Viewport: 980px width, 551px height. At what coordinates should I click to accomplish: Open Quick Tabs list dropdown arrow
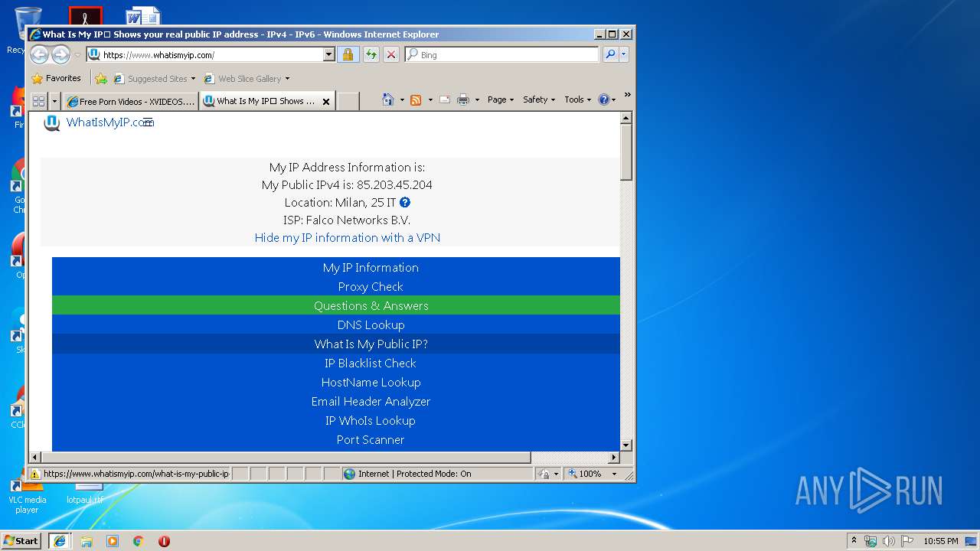pyautogui.click(x=54, y=100)
